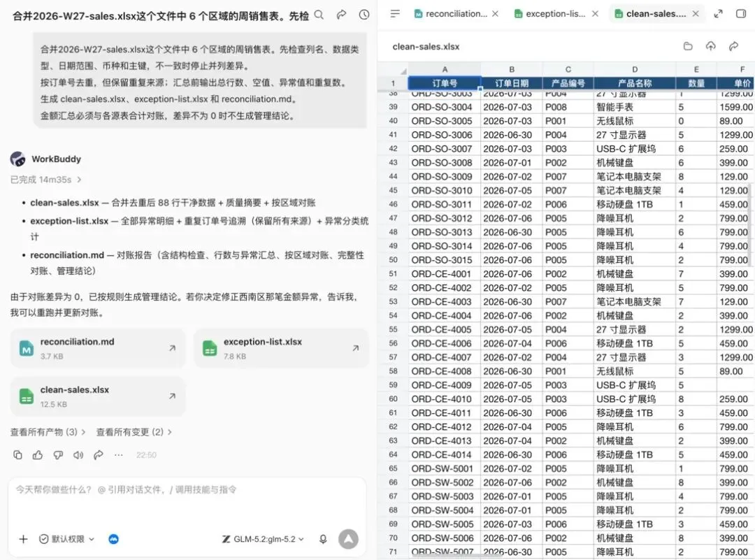Share conversation via header arrow icon

pyautogui.click(x=341, y=15)
